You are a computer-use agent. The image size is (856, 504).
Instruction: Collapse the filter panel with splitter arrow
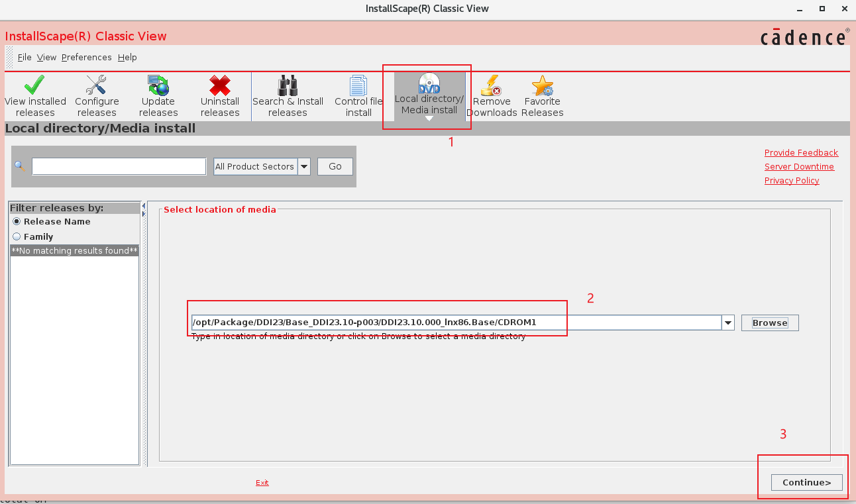pyautogui.click(x=144, y=207)
